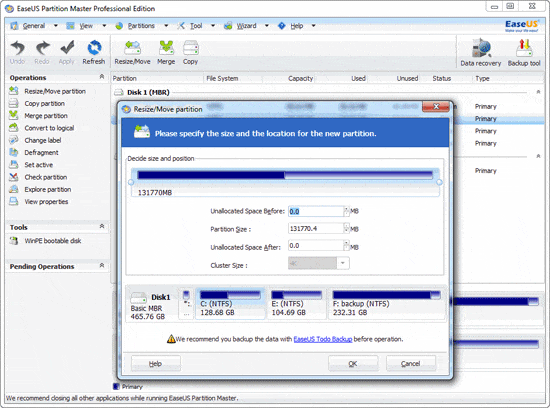Click Resize/Move partition in Operations panel

pyautogui.click(x=55, y=91)
